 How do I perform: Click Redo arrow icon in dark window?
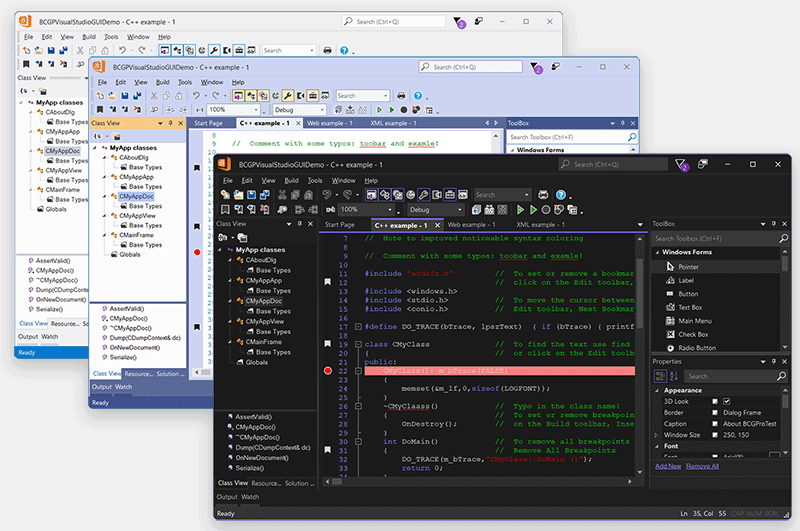pos(347,195)
